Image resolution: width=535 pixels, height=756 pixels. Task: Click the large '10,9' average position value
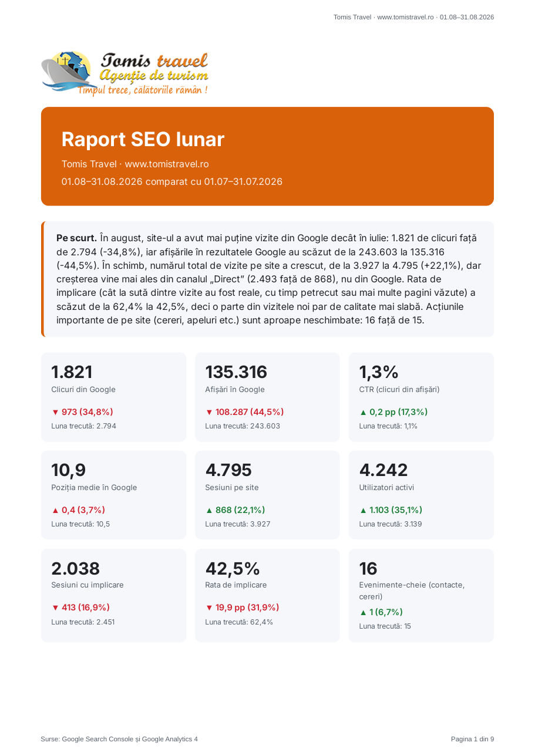[x=68, y=470]
